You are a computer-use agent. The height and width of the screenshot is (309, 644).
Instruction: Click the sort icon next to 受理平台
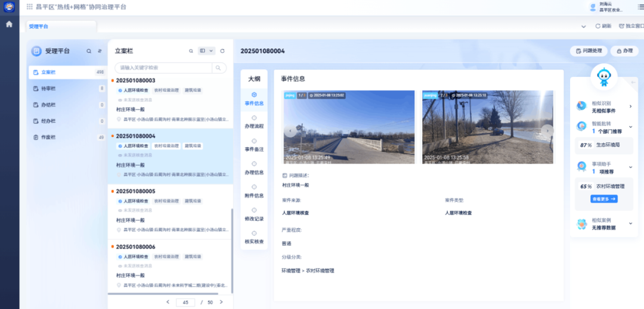pos(100,51)
